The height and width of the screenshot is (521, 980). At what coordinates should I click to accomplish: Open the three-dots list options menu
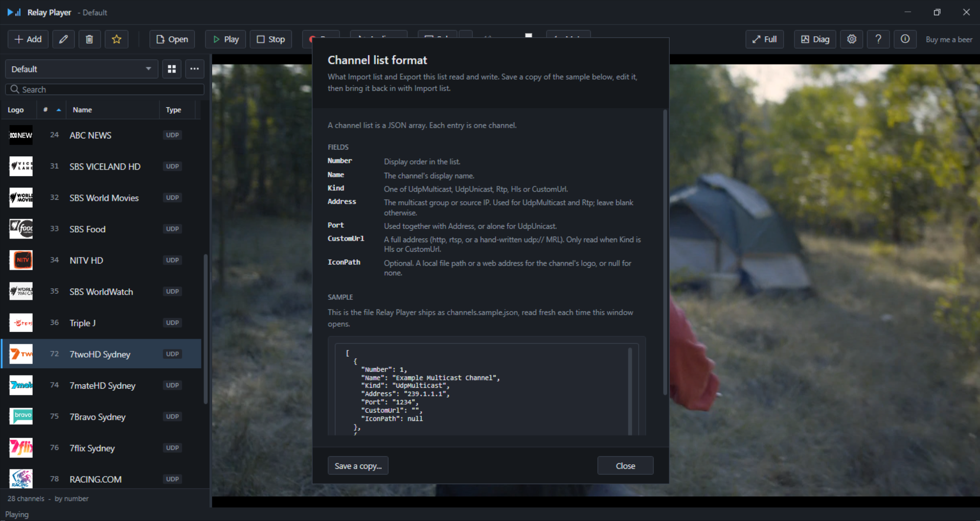(195, 69)
